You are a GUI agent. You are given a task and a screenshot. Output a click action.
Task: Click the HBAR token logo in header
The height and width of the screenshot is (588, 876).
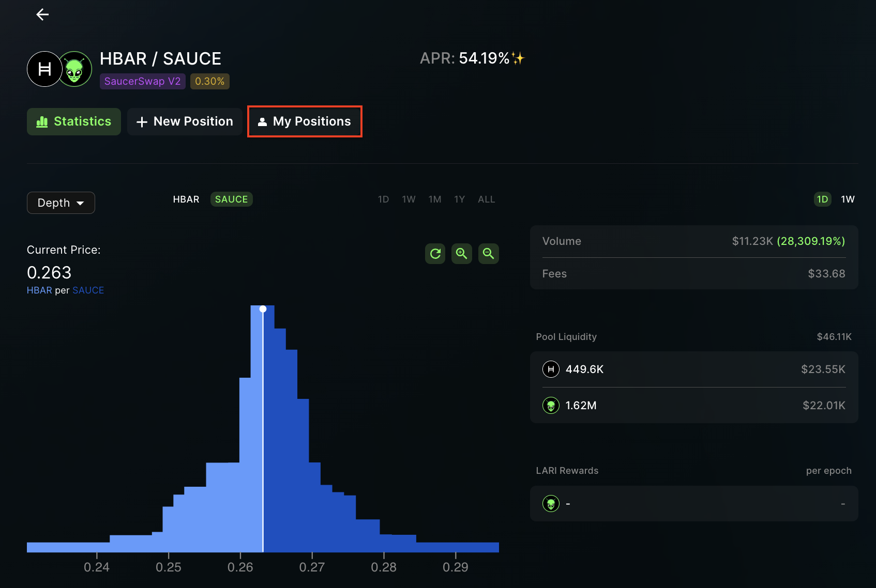pos(44,69)
